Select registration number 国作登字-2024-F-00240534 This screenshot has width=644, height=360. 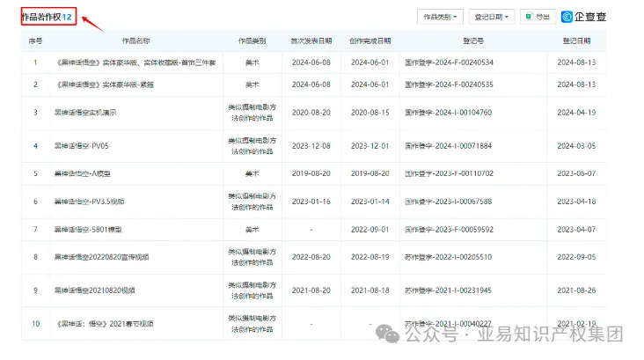(x=449, y=62)
